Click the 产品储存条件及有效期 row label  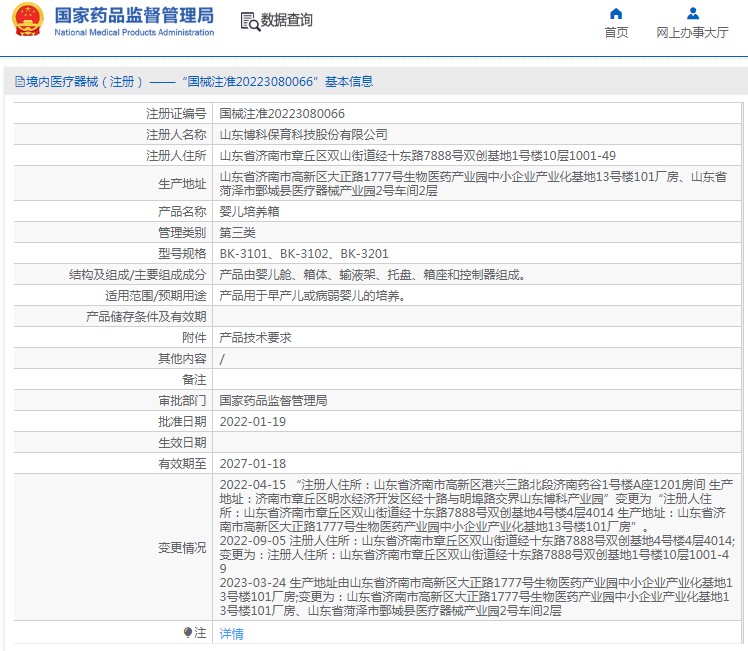click(146, 316)
